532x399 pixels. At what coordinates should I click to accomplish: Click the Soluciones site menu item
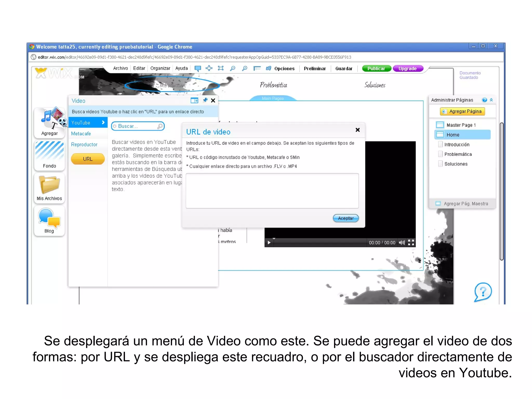[375, 85]
